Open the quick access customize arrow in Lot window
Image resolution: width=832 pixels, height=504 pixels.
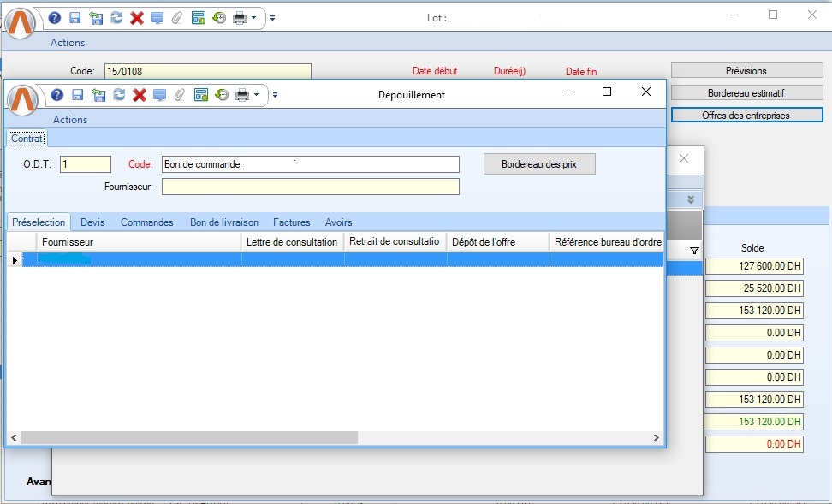pyautogui.click(x=272, y=17)
